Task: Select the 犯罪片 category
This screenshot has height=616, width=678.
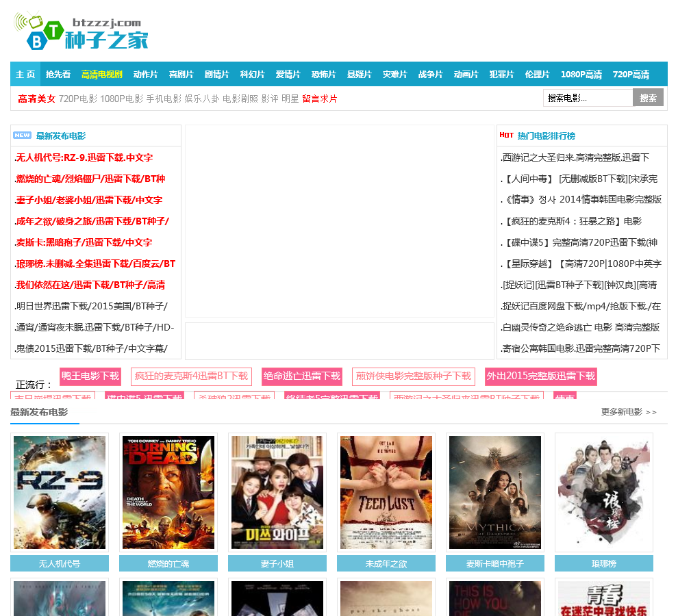Action: tap(501, 75)
